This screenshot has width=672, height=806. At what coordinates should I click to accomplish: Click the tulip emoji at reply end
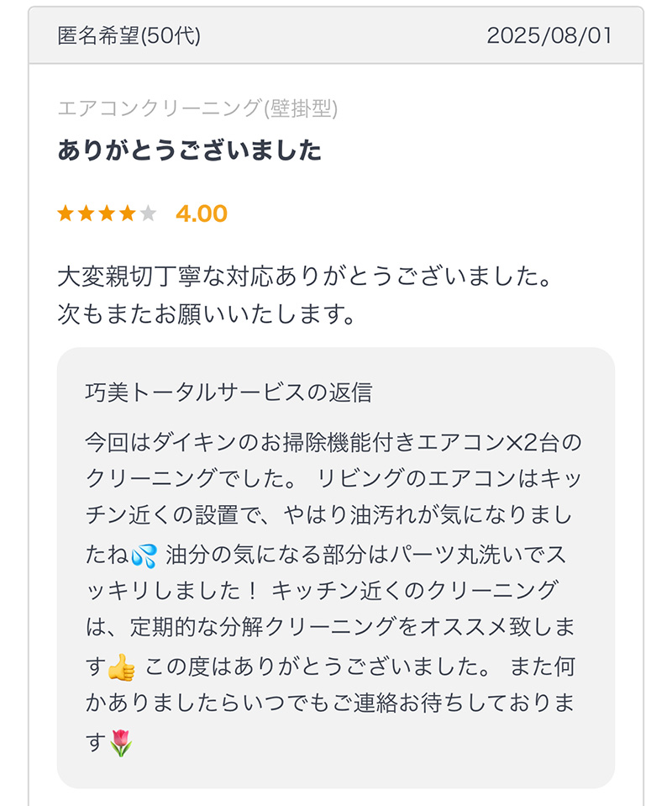point(121,743)
